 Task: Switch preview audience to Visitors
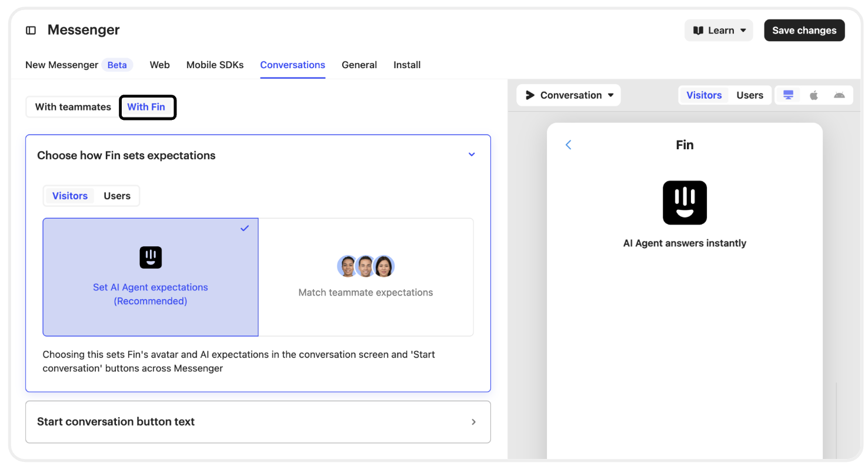click(704, 95)
